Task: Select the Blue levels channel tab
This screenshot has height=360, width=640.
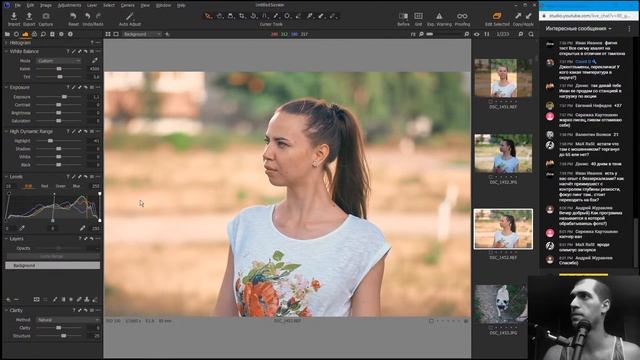Action: coord(76,186)
